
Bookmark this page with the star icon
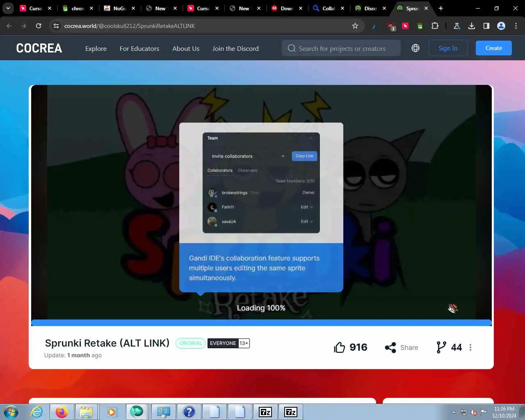click(355, 26)
